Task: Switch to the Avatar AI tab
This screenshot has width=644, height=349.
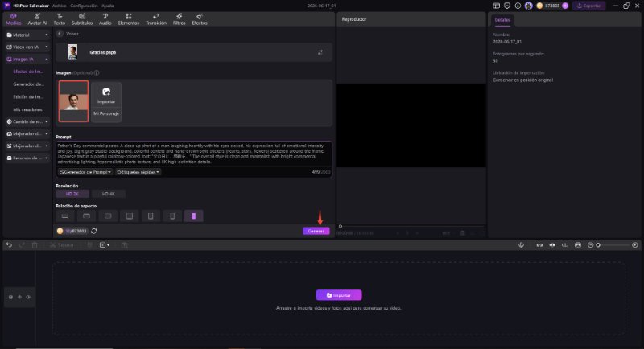Action: click(x=37, y=19)
